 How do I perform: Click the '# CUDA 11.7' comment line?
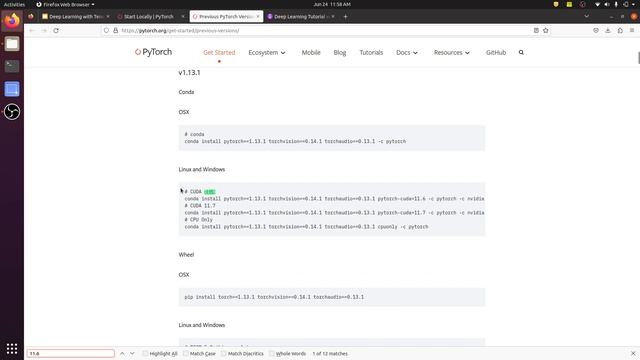click(x=200, y=206)
